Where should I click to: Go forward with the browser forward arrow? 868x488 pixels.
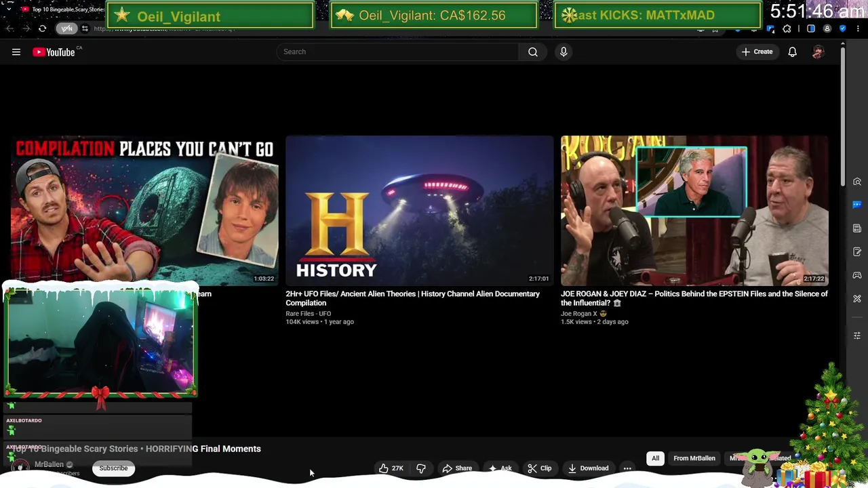point(26,28)
